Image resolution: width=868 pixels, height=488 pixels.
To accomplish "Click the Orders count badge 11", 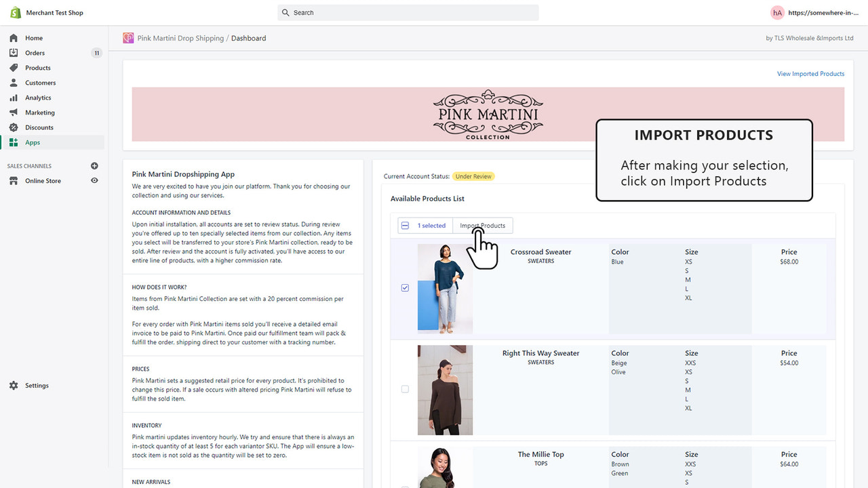I will tap(96, 53).
